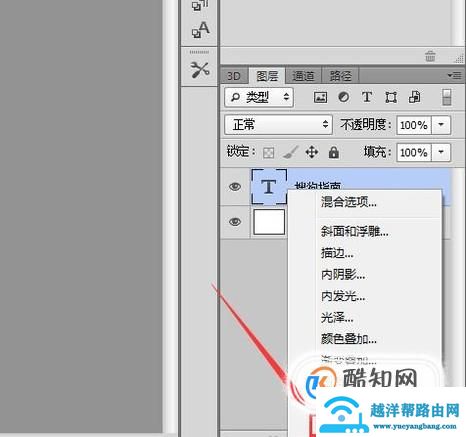Choose 颜色叠加... menu entry

pyautogui.click(x=349, y=339)
